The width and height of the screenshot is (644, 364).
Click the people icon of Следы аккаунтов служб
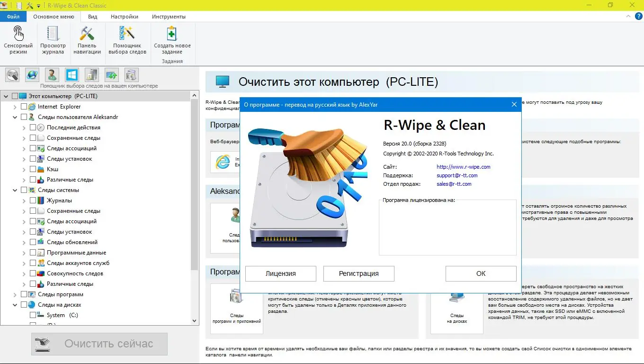41,263
